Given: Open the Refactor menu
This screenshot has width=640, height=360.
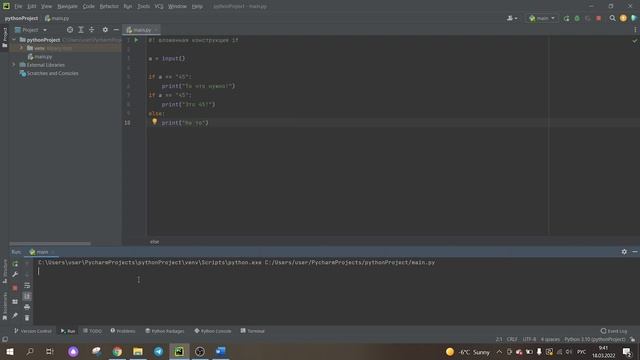Looking at the screenshot, I should coord(109,7).
